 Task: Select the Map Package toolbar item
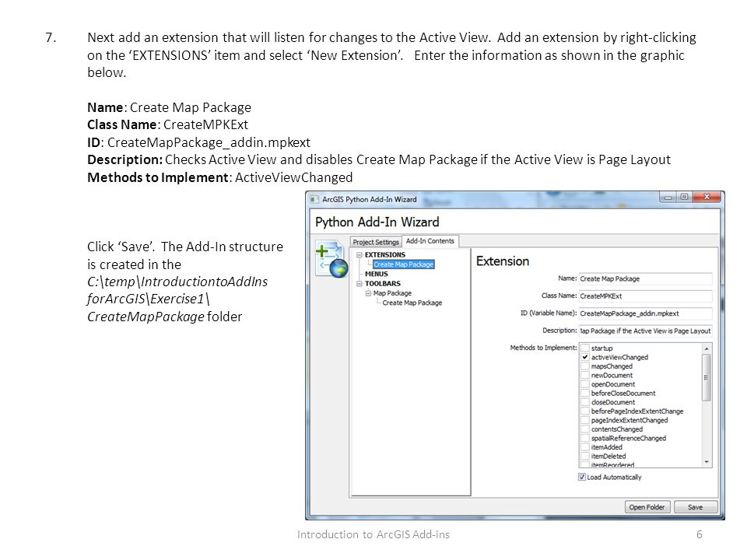coord(392,293)
